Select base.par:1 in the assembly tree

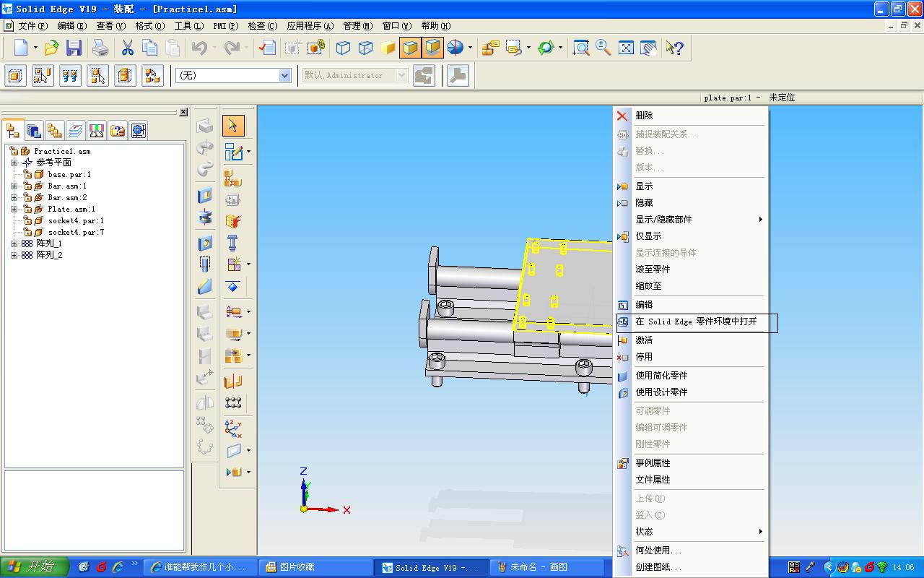(69, 174)
